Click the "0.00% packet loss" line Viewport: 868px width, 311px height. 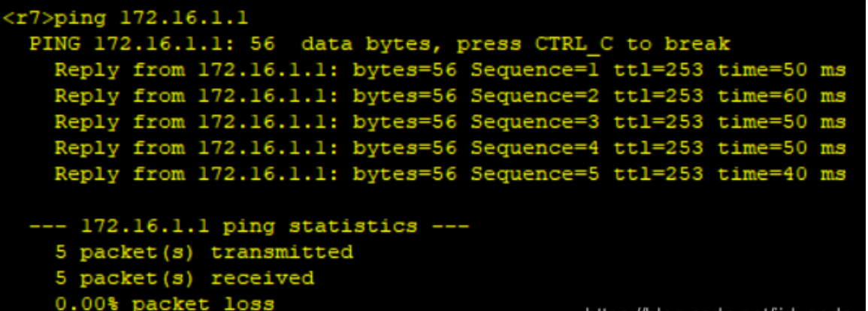165,303
